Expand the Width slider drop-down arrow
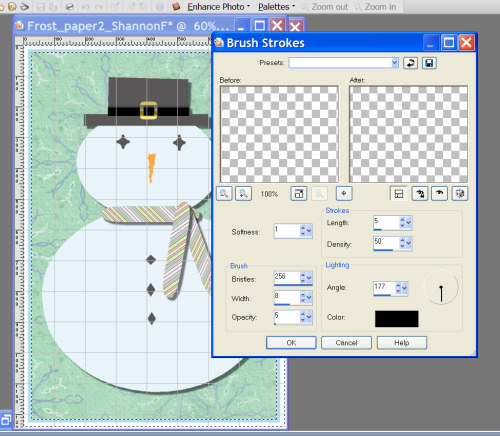 [x=309, y=297]
